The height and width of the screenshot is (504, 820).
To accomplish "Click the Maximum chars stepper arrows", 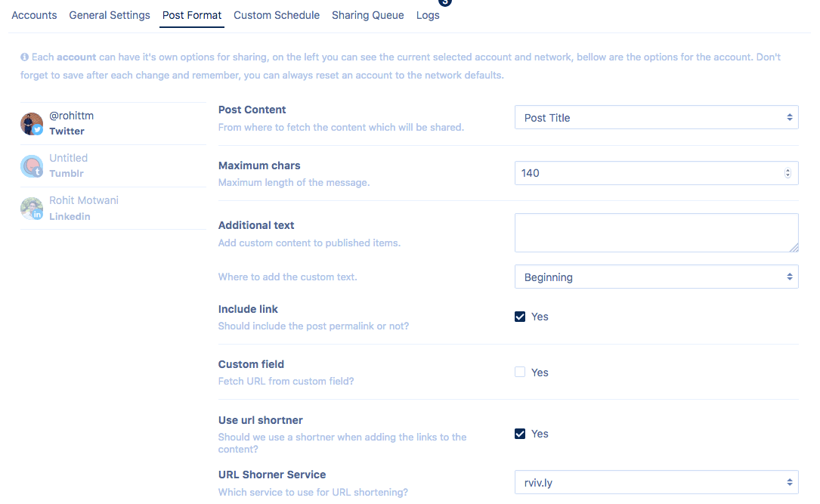I will click(x=788, y=173).
